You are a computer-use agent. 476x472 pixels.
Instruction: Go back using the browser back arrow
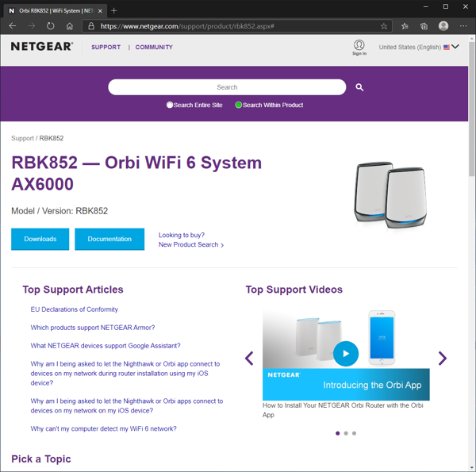[x=13, y=26]
